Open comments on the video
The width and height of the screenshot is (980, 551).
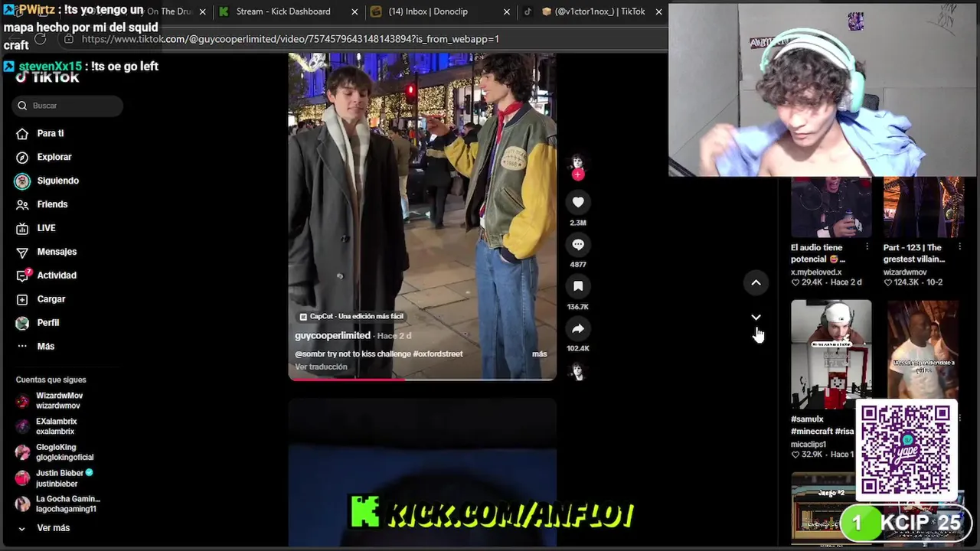578,244
